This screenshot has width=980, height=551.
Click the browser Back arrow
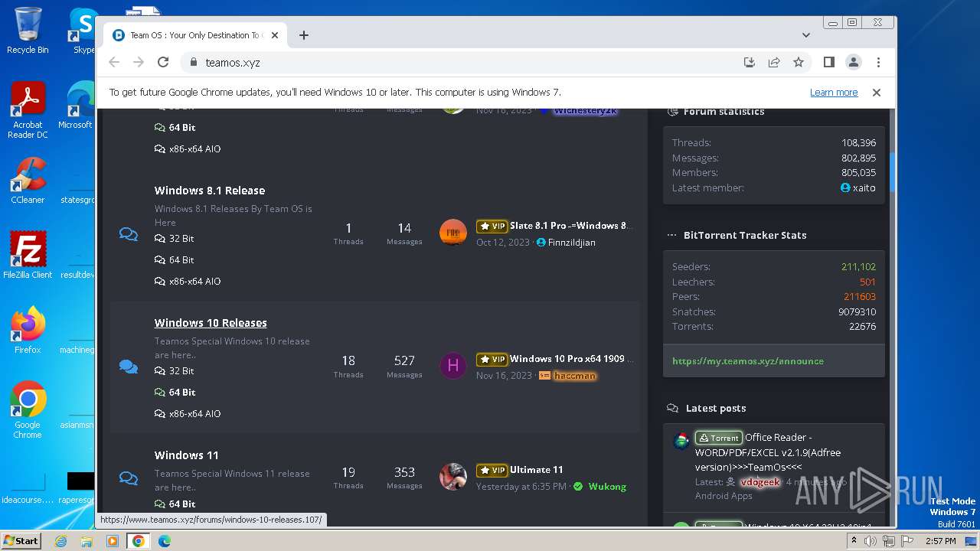click(114, 63)
